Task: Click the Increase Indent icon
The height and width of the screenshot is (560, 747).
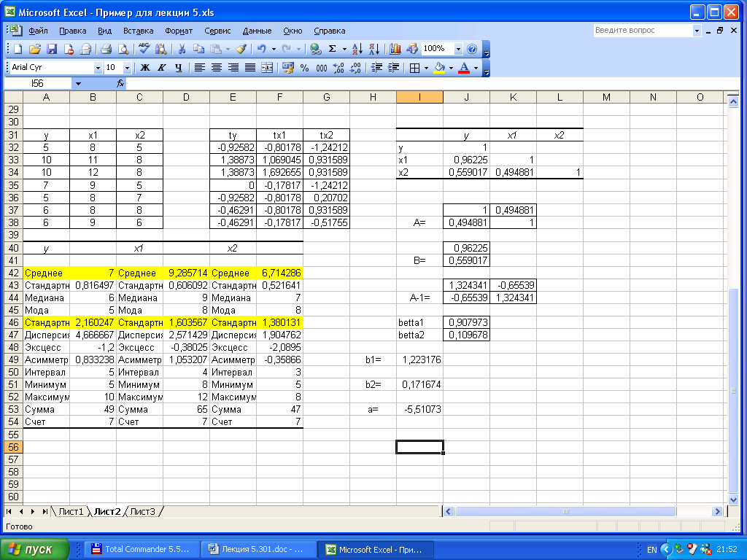Action: [x=393, y=68]
